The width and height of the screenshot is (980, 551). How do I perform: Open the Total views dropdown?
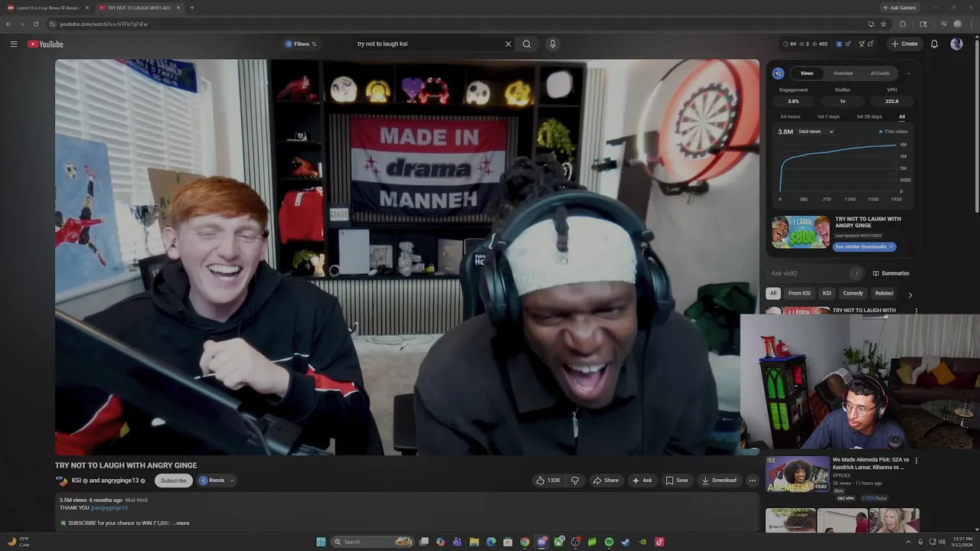816,132
